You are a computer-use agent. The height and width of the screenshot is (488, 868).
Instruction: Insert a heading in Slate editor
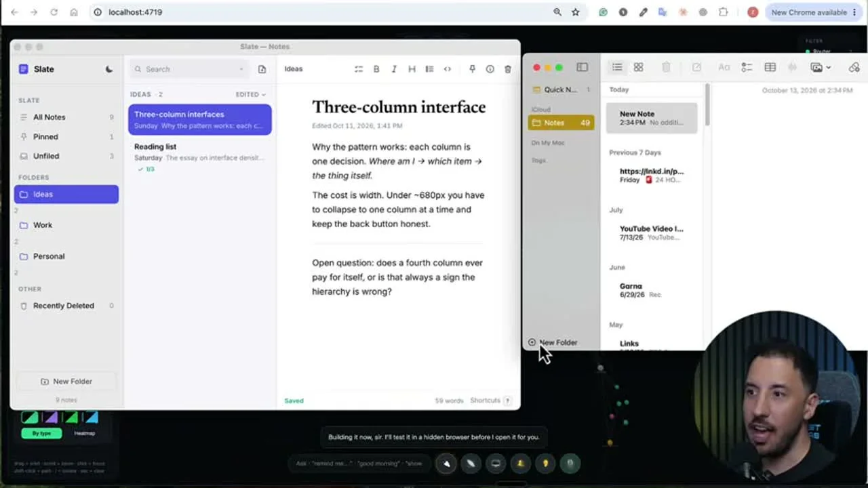coord(412,69)
